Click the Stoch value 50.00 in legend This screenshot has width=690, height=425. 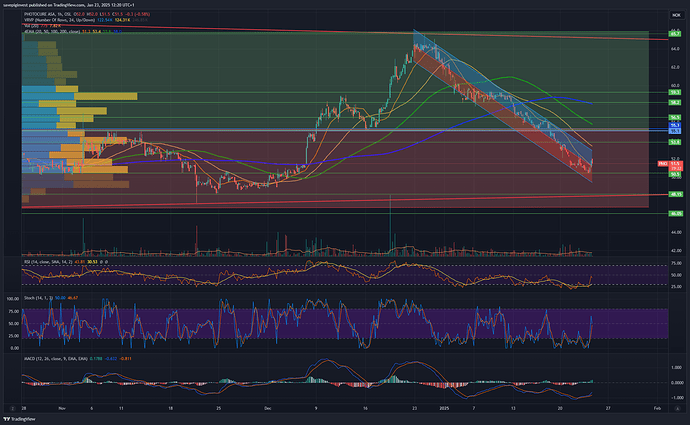point(60,298)
